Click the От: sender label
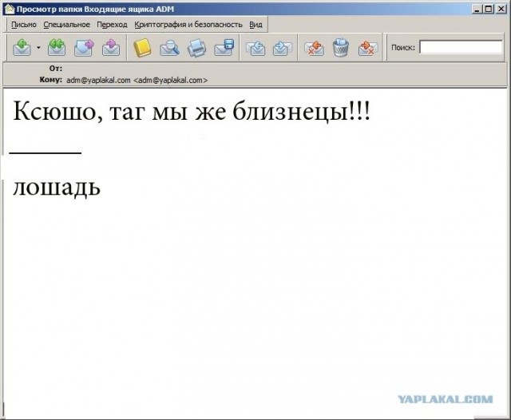This screenshot has height=420, width=511. click(x=56, y=69)
